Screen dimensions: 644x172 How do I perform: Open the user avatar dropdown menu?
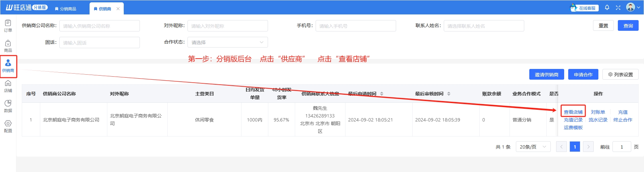[x=633, y=7]
